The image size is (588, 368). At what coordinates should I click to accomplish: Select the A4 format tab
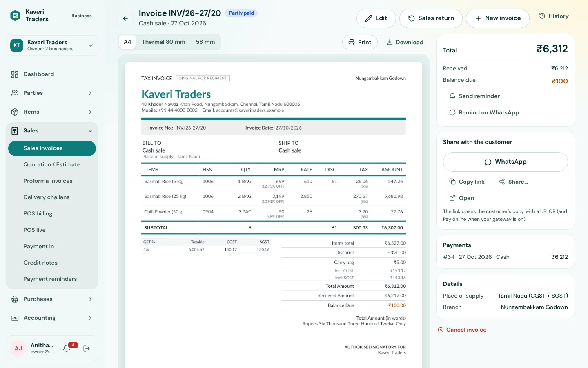127,42
